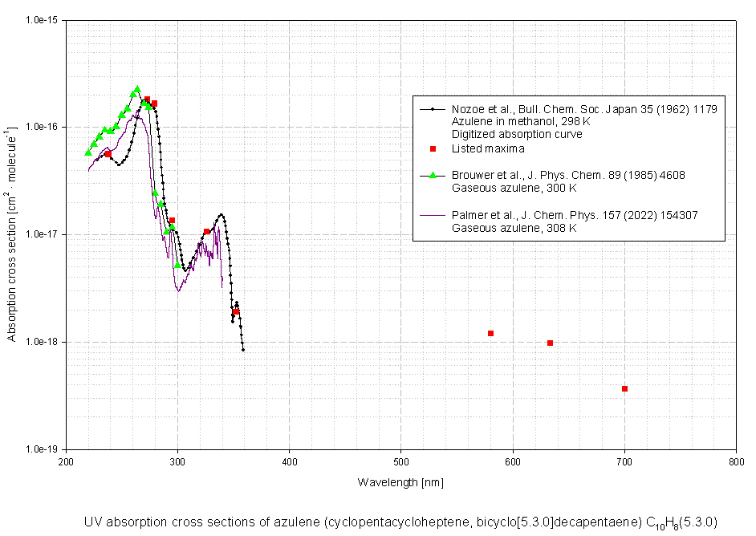Image resolution: width=756 pixels, height=536 pixels.
Task: Click the "Wavelength [nm]" x-axis title
Action: [x=400, y=482]
